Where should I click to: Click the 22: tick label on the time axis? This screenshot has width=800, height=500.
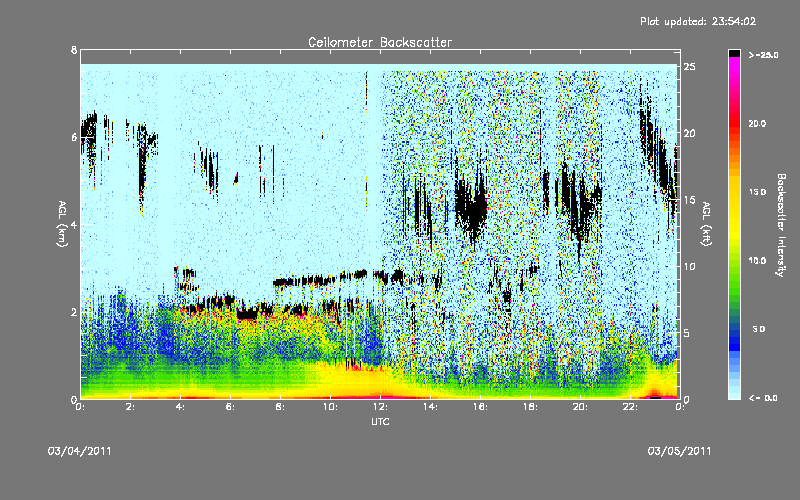(630, 407)
